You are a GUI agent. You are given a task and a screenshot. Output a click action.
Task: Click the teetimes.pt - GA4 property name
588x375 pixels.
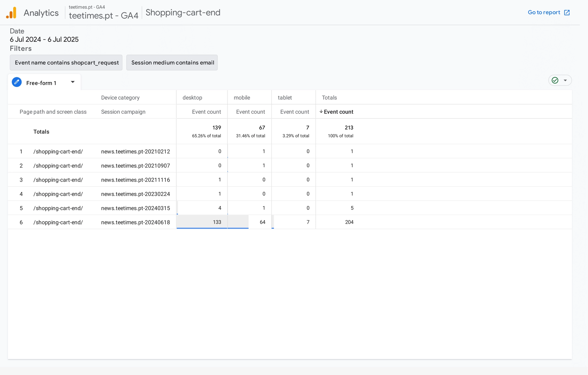[103, 15]
